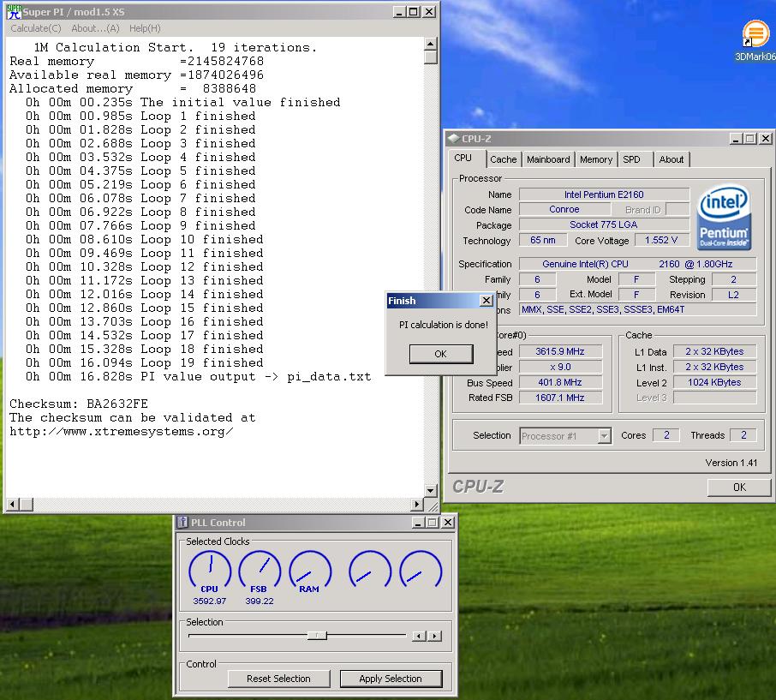776x700 pixels.
Task: Click the multiplier value x 9.0
Action: click(560, 367)
